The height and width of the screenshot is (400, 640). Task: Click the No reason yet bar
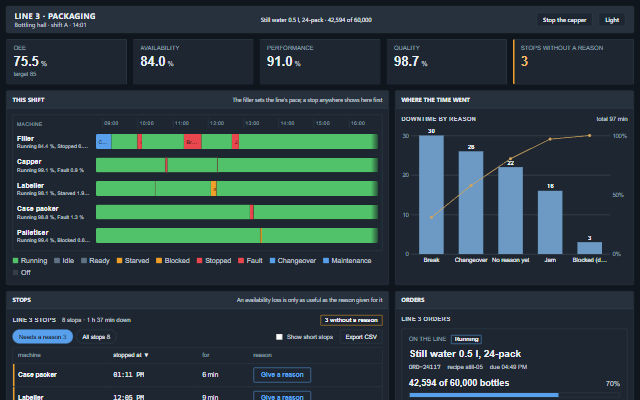(x=510, y=211)
